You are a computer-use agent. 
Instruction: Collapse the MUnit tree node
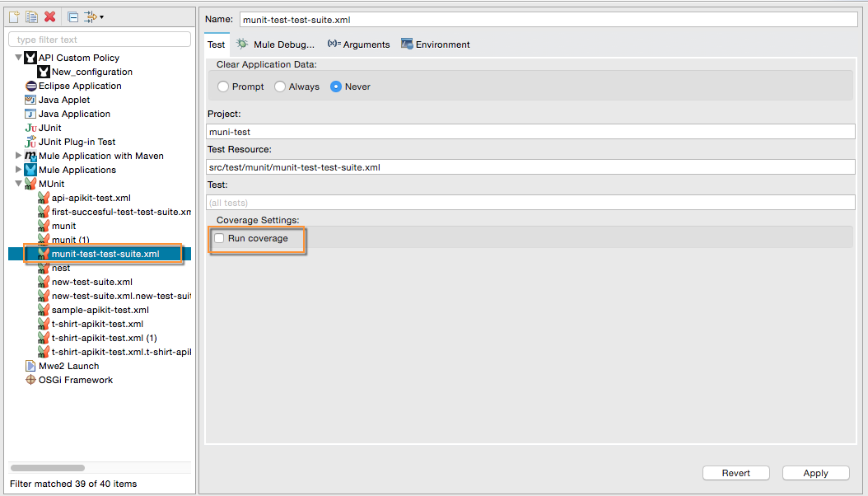17,183
